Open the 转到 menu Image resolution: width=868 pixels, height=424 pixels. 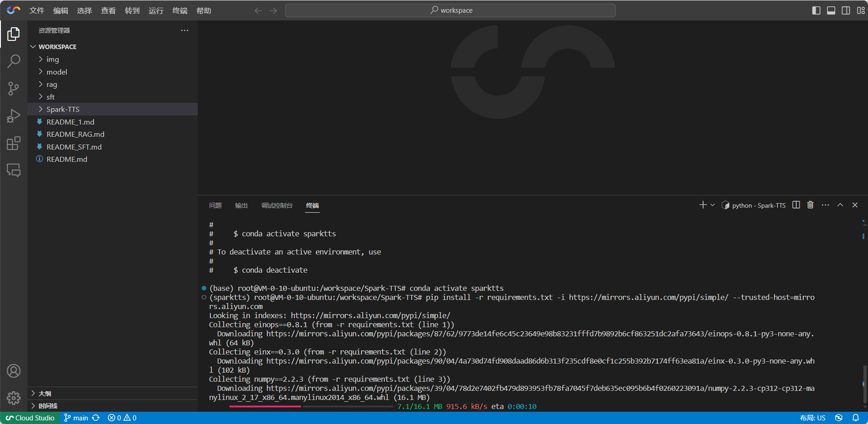coord(132,10)
